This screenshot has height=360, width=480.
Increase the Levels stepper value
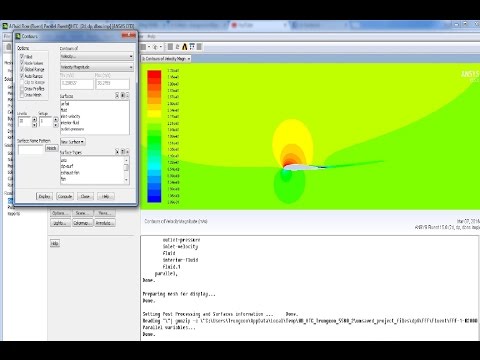tap(34, 119)
